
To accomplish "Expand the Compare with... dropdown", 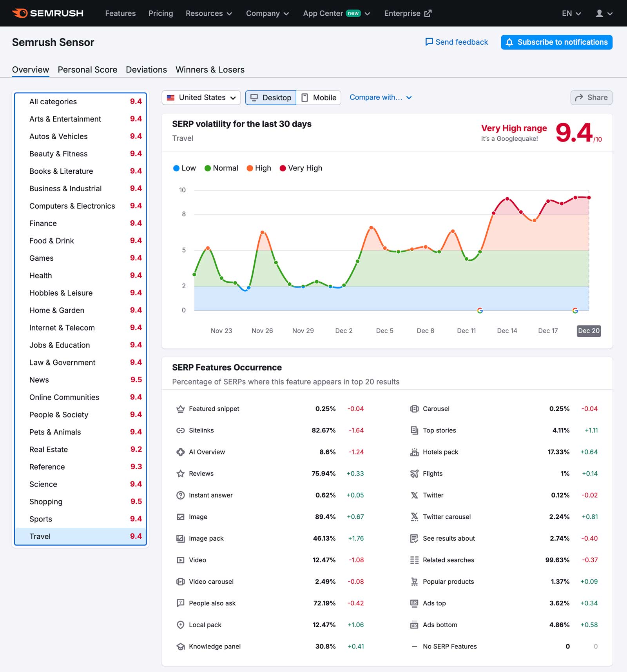I will pyautogui.click(x=381, y=97).
